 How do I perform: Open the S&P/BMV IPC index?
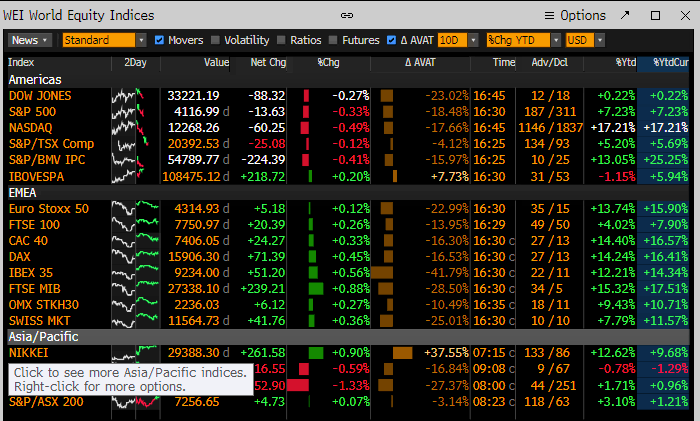(47, 160)
